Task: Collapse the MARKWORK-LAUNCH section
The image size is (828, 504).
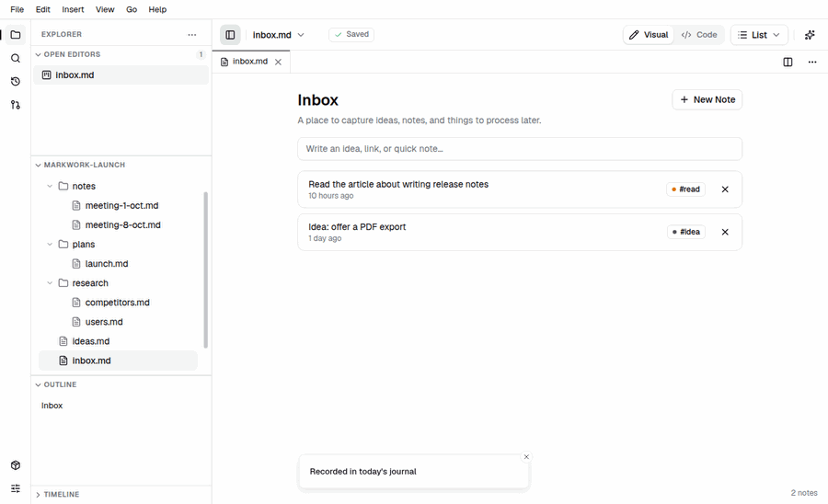Action: [x=38, y=165]
